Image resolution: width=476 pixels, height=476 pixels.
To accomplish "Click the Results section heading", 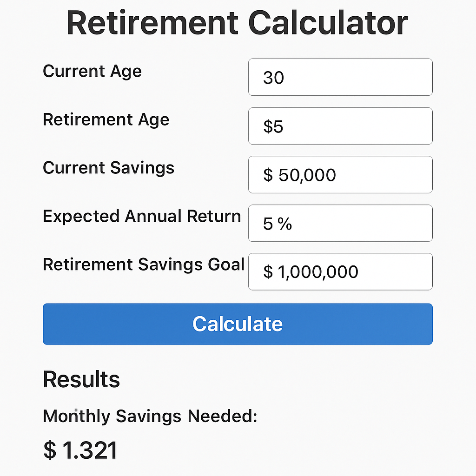I will 81,379.
